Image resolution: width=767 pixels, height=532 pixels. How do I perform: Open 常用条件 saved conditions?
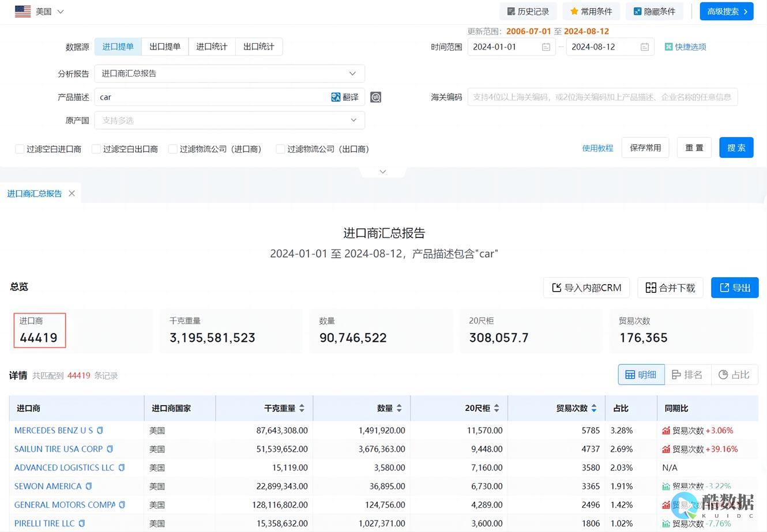click(591, 12)
